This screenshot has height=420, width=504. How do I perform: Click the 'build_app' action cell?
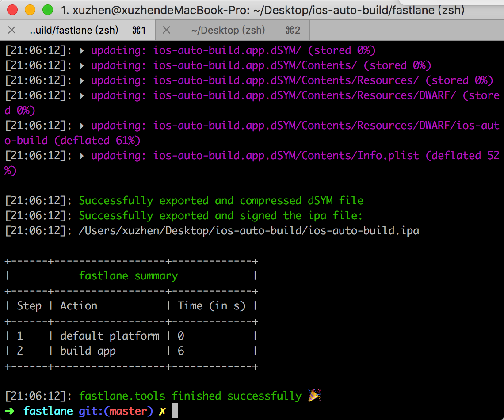pyautogui.click(x=88, y=351)
